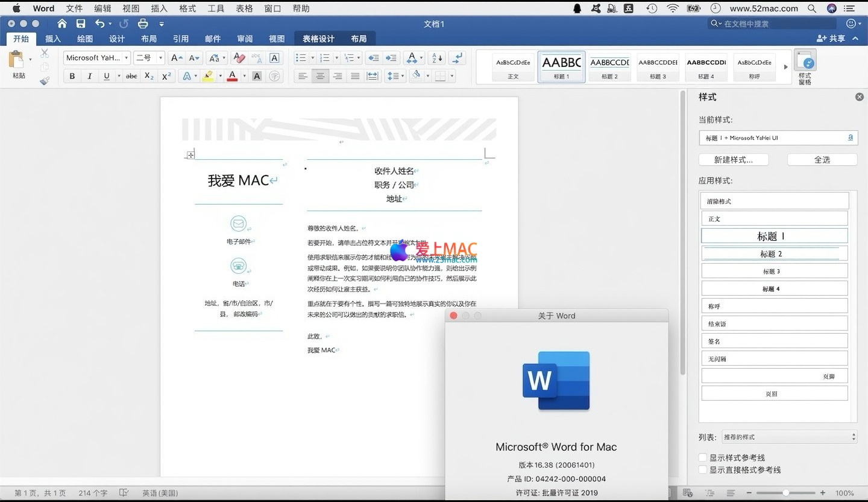Viewport: 868px width, 502px height.
Task: Enable 显示样式参考线 checkbox
Action: click(x=703, y=458)
